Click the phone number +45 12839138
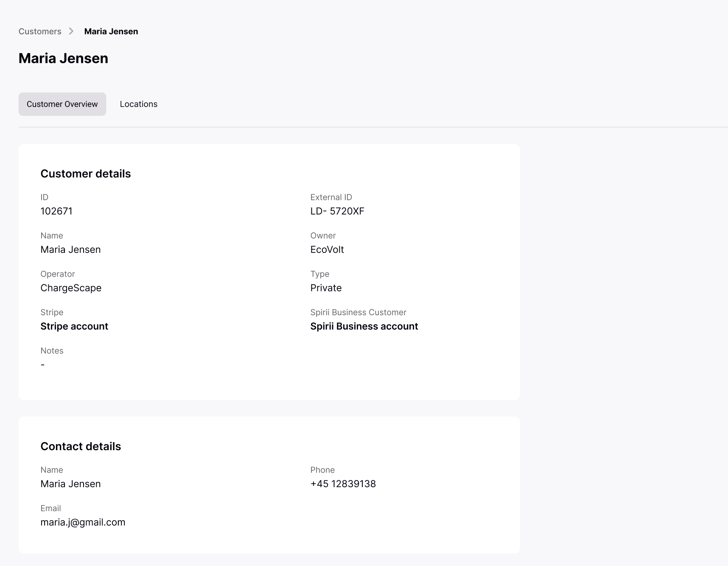728x566 pixels. tap(343, 484)
